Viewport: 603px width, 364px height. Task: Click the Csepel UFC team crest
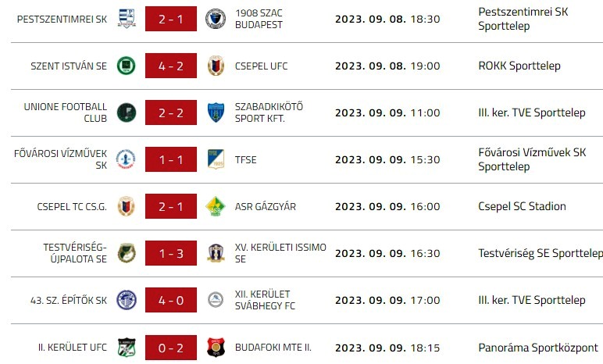tap(216, 66)
